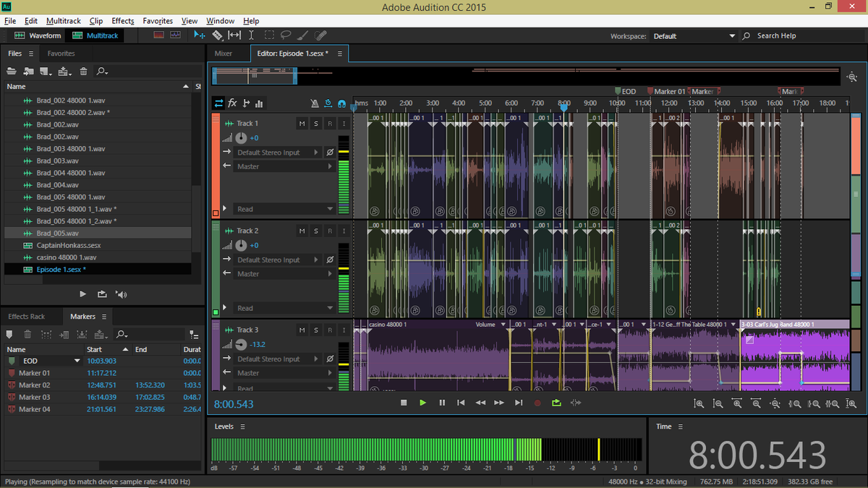
Task: Select the Razor tool
Action: coord(217,35)
